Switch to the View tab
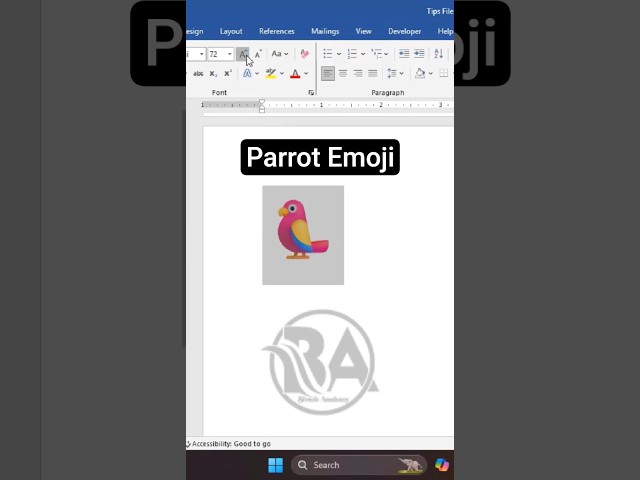Viewport: 640px width, 480px height. click(x=363, y=31)
